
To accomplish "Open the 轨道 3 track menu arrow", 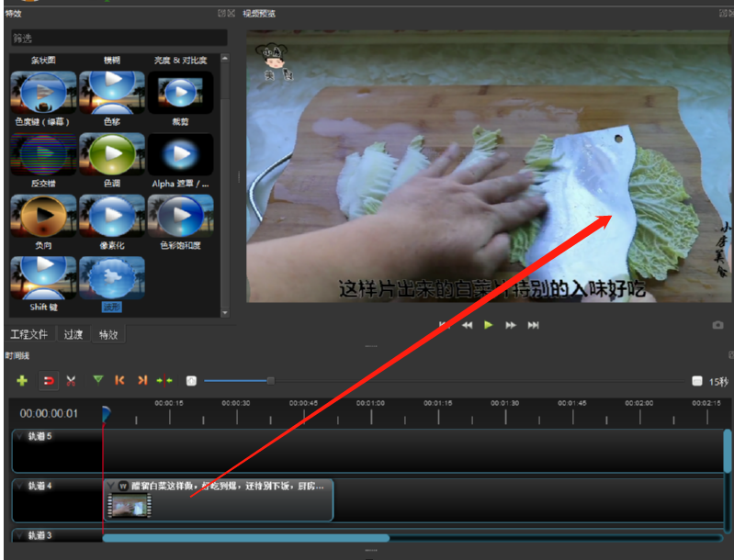I will 19,535.
